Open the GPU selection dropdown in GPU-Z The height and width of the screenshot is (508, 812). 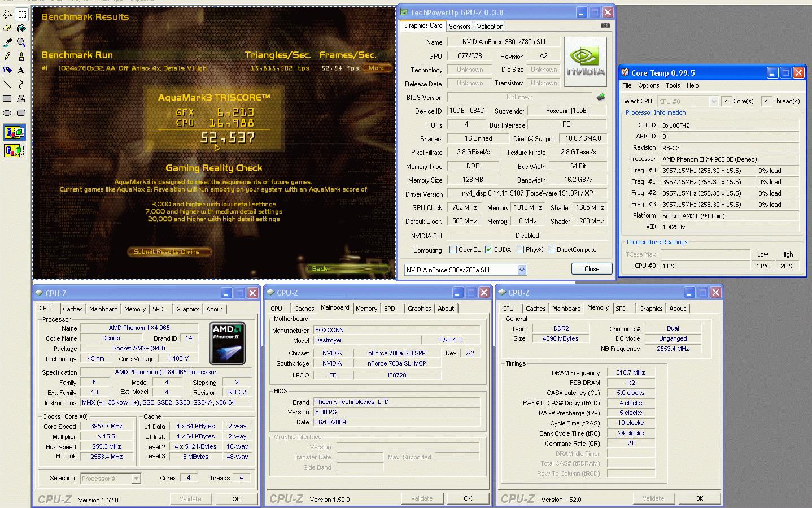[x=522, y=270]
